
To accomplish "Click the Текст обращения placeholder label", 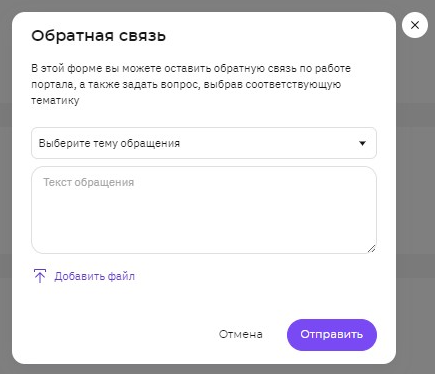I will click(x=89, y=182).
